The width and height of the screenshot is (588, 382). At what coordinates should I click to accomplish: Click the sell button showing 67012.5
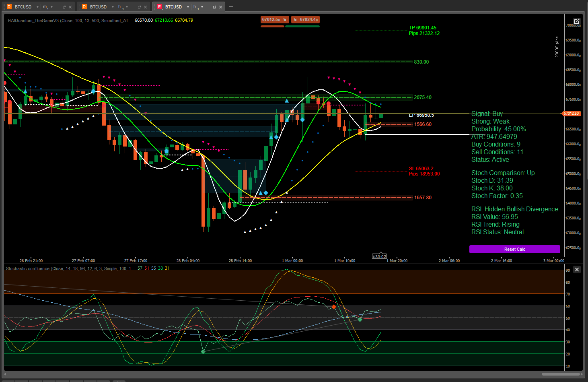click(x=274, y=19)
